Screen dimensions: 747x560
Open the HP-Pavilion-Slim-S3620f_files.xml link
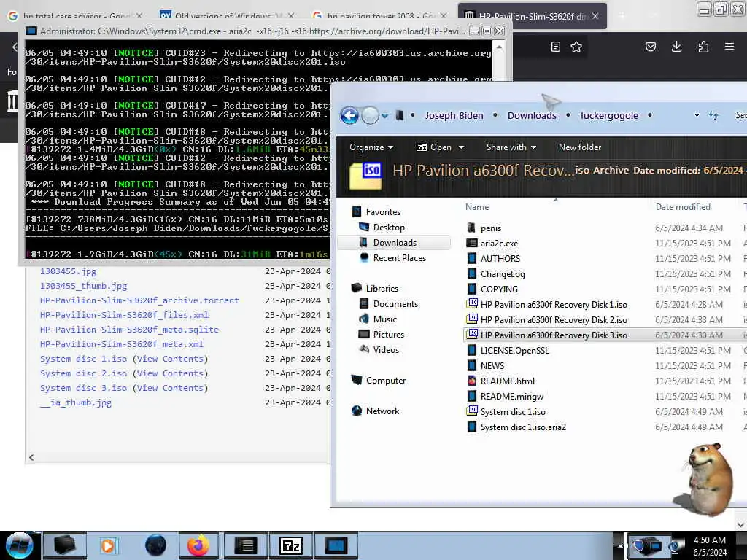pos(124,315)
